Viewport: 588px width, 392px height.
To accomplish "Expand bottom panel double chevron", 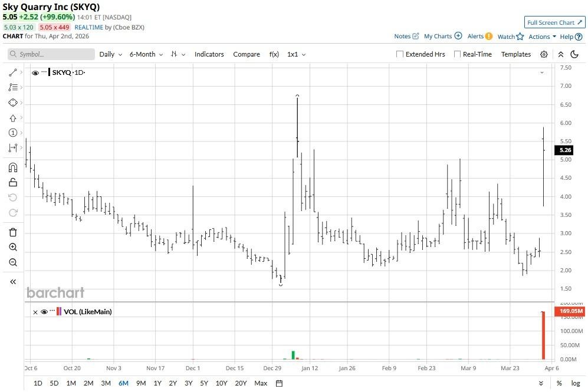I will (541, 383).
